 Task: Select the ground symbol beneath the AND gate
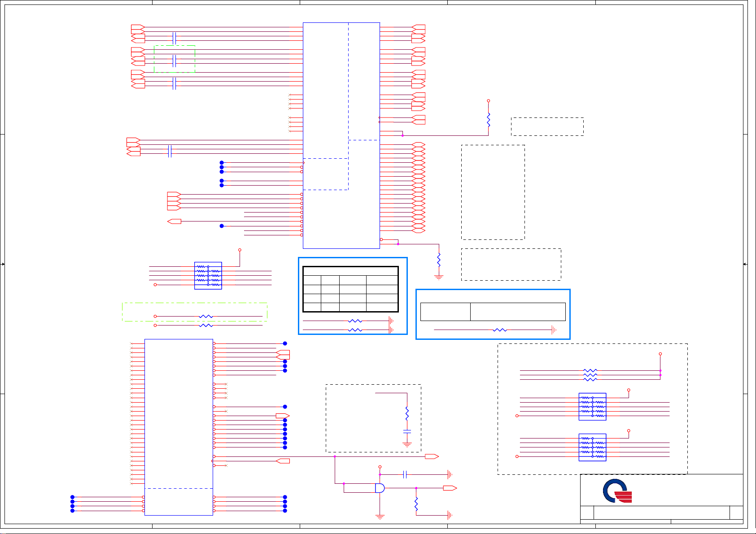(x=380, y=517)
